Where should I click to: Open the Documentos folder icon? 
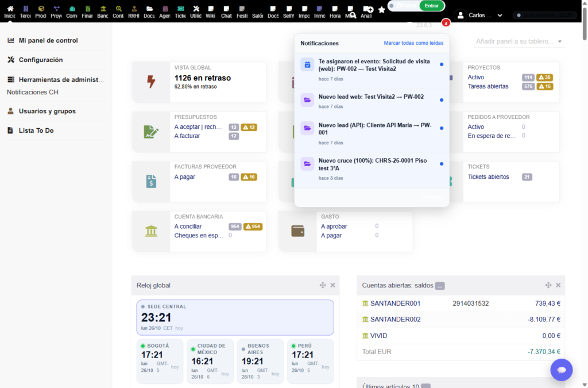click(149, 9)
